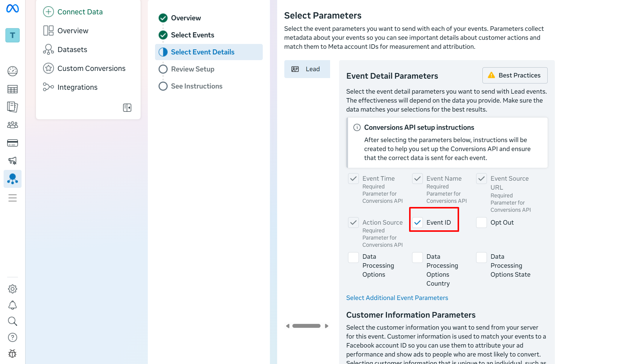
Task: Click Select Additional Event Parameters link
Action: (397, 298)
